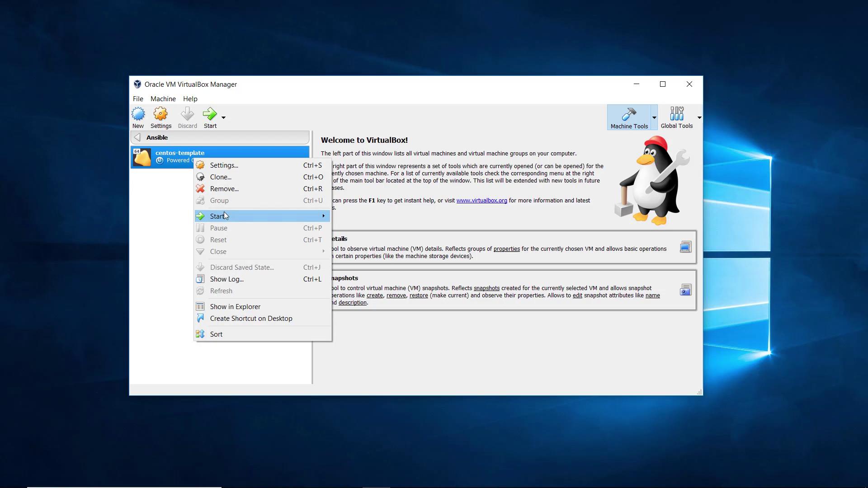Click Show in Explorer menu entry
868x488 pixels.
235,307
